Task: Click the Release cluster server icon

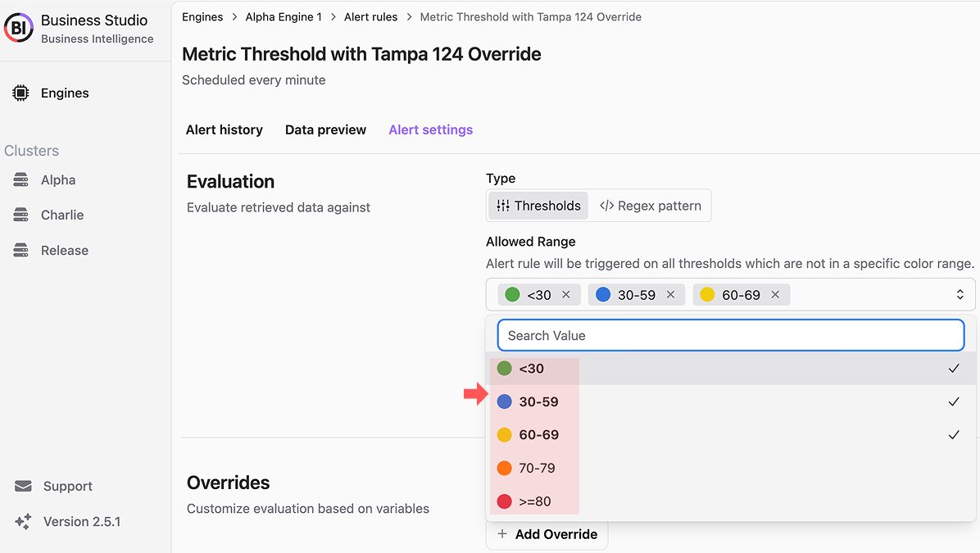Action: pyautogui.click(x=20, y=251)
